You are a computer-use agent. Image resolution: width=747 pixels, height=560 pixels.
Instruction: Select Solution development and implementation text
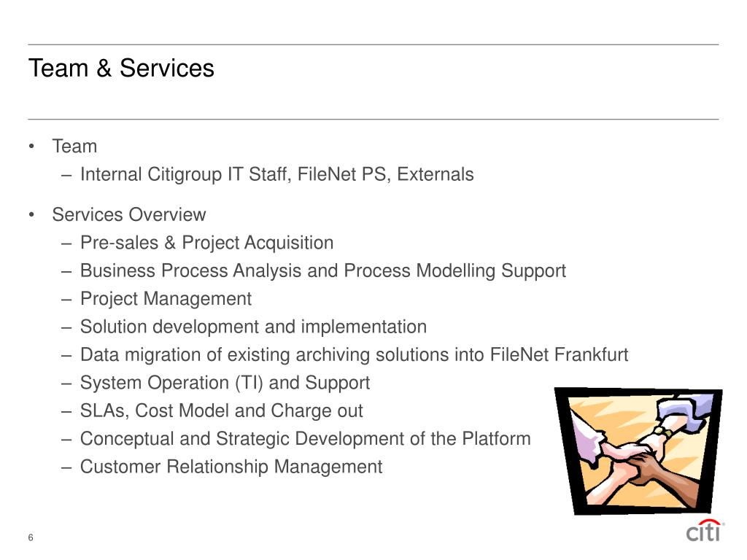point(253,327)
